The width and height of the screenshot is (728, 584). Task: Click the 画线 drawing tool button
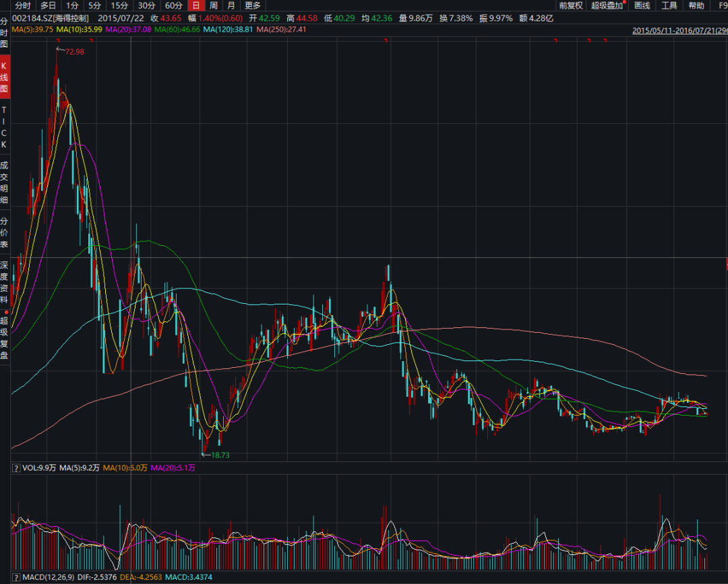pos(642,5)
